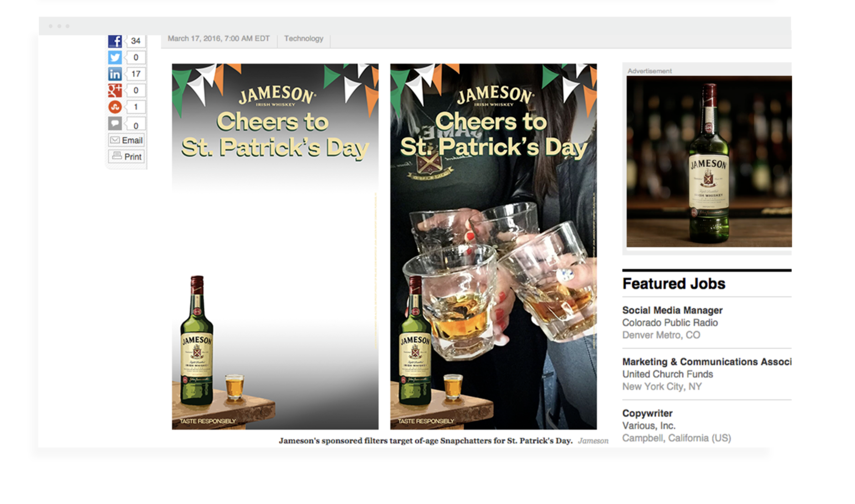This screenshot has width=855, height=504.
Task: Click the Google Plus share icon
Action: [x=115, y=90]
